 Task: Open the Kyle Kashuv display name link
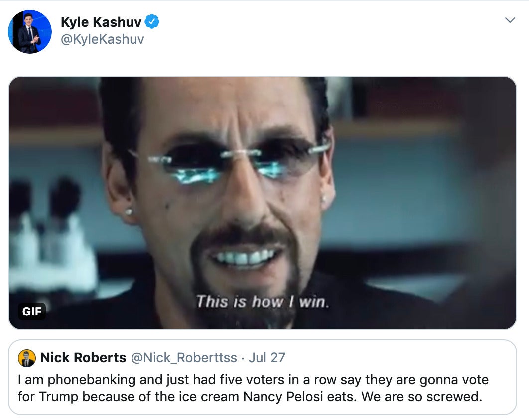[101, 22]
